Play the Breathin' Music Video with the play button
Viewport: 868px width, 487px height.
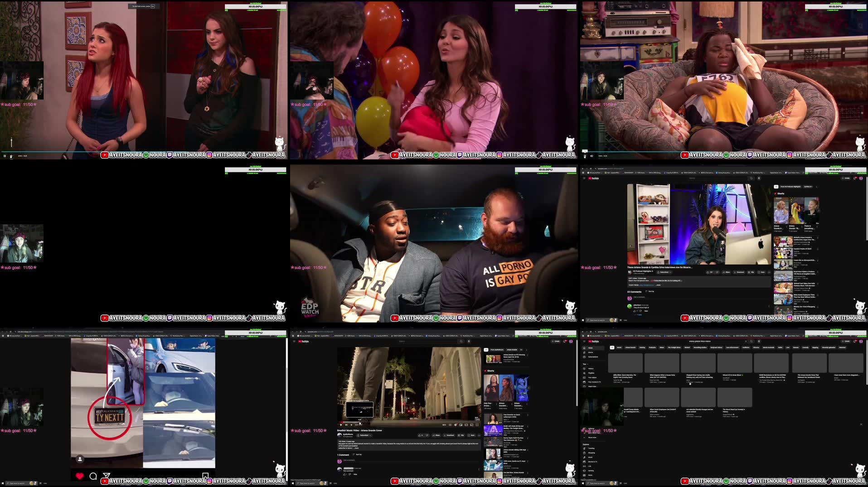[x=341, y=425]
